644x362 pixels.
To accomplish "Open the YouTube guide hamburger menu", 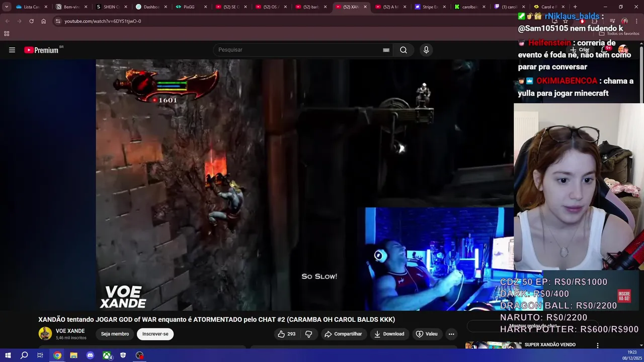I will (x=12, y=50).
